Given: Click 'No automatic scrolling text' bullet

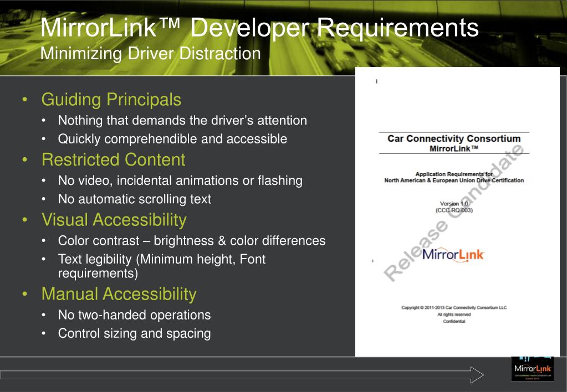Looking at the screenshot, I should point(135,199).
